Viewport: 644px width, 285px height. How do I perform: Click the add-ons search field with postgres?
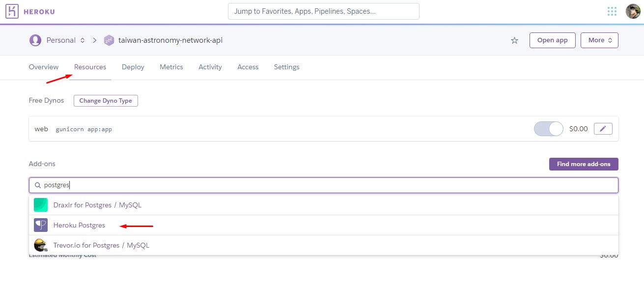(324, 185)
